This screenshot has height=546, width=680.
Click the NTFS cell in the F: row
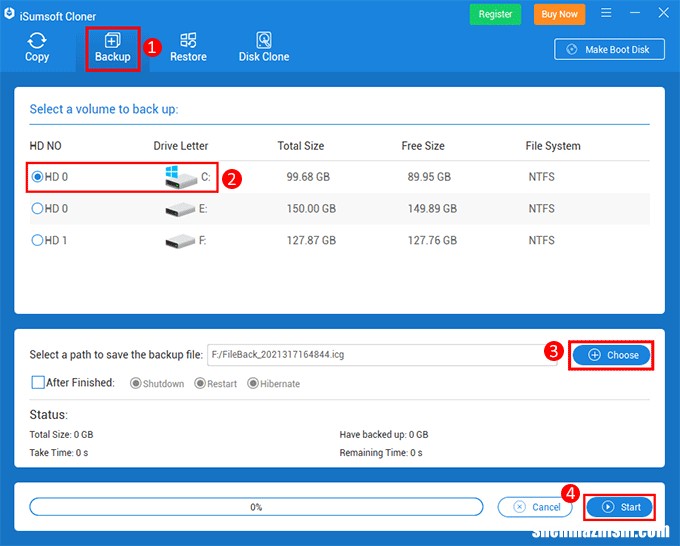pyautogui.click(x=541, y=241)
